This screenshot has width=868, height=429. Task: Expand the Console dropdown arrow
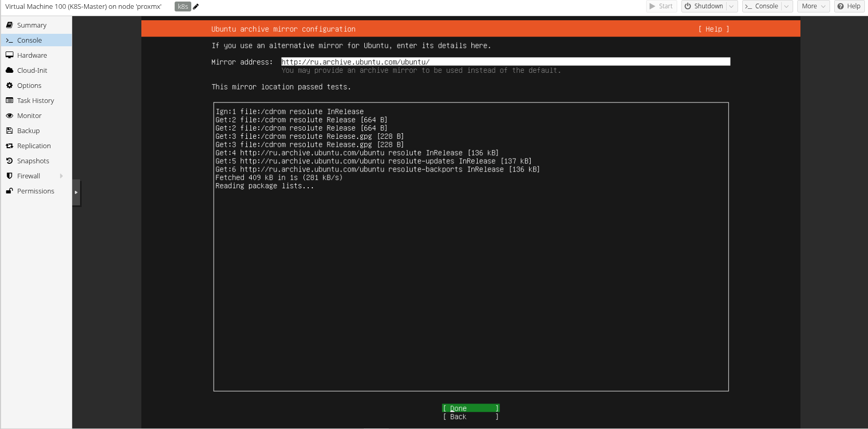pos(786,6)
